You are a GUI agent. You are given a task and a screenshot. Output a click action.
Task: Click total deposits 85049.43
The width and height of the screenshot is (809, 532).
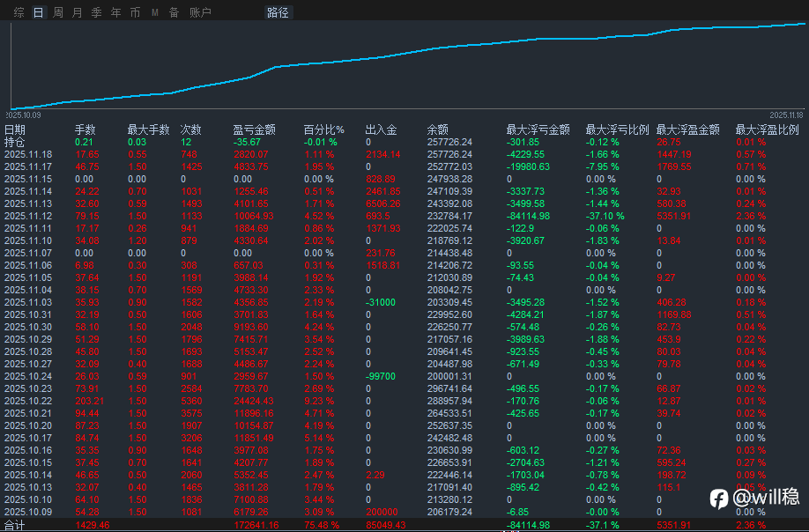[x=385, y=525]
